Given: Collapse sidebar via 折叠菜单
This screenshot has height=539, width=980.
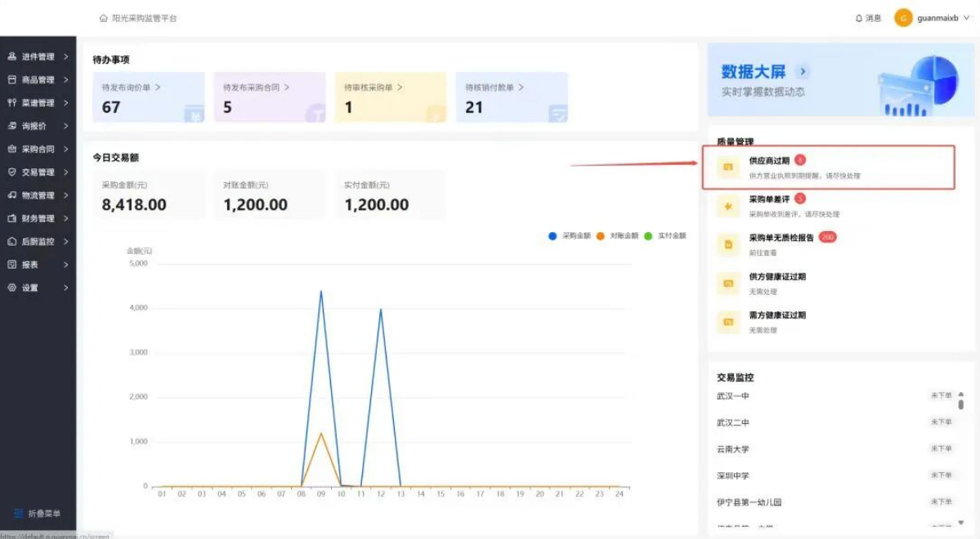Looking at the screenshot, I should [37, 514].
